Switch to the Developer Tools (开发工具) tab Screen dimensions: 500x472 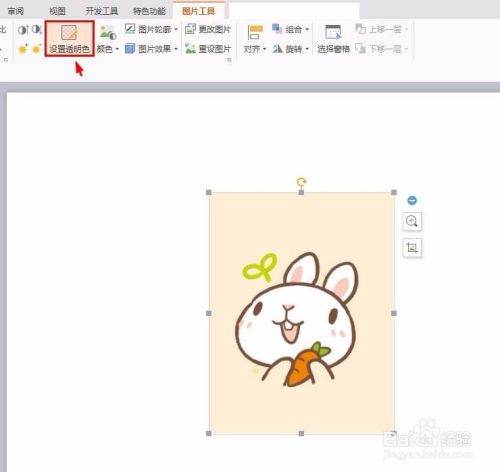[102, 11]
